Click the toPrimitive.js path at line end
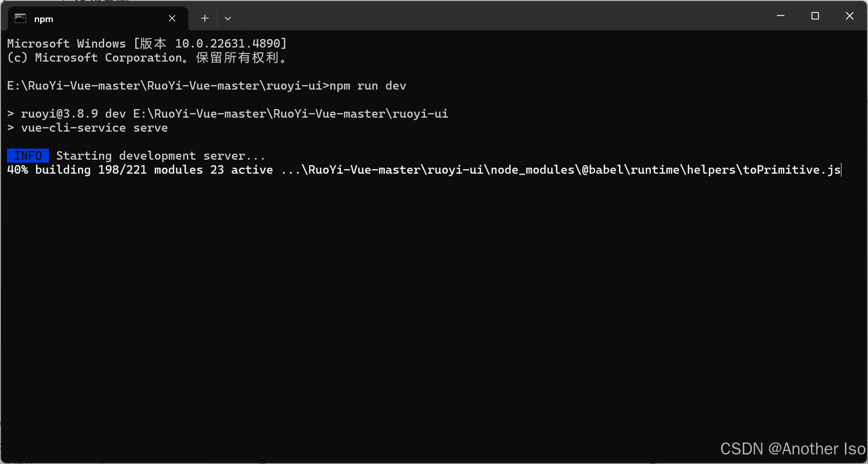Screen dimensions: 868x464 [791, 170]
